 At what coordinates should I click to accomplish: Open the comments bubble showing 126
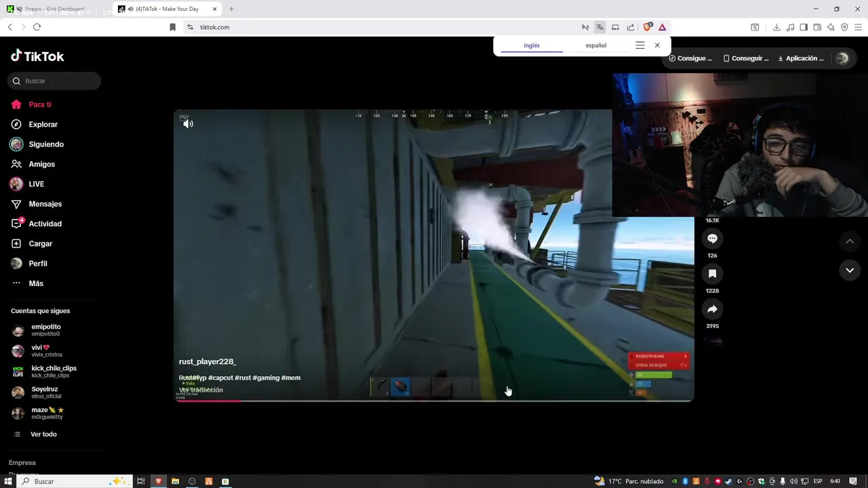pos(712,239)
